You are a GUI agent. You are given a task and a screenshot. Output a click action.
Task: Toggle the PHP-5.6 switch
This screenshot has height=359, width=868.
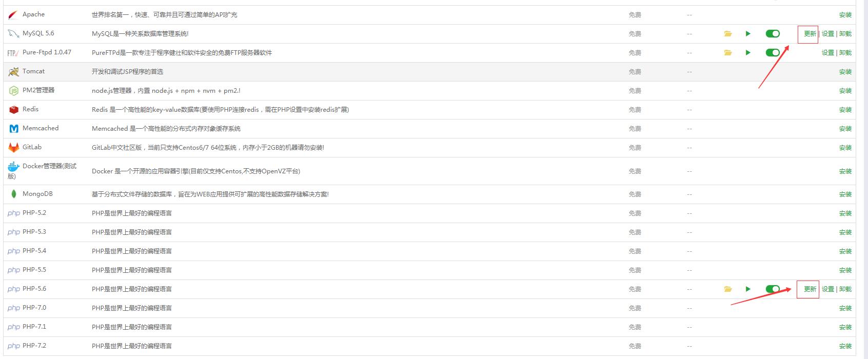click(x=773, y=289)
